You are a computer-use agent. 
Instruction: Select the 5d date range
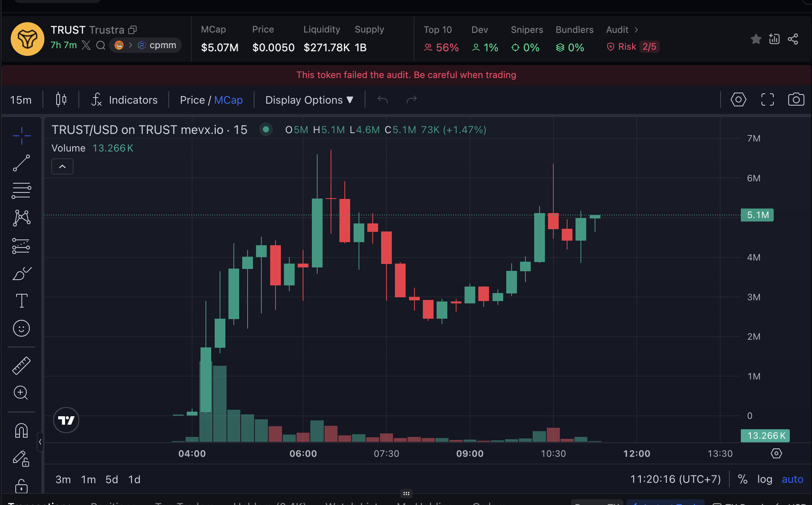pyautogui.click(x=112, y=479)
